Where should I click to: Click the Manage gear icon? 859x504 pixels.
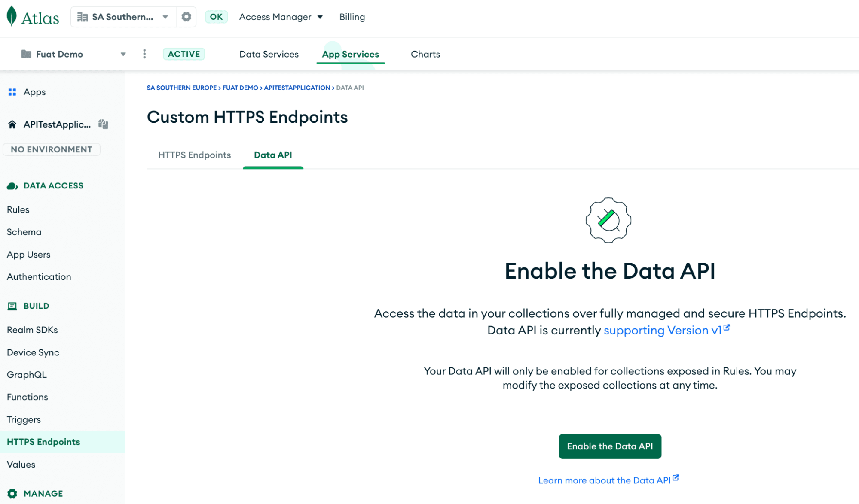tap(12, 493)
